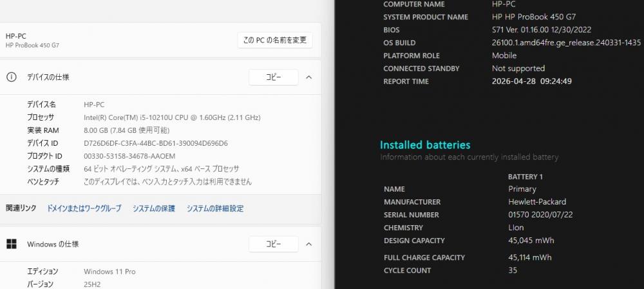Open advanced system settings link
Image resolution: width=644 pixels, height=289 pixels.
pyautogui.click(x=215, y=209)
